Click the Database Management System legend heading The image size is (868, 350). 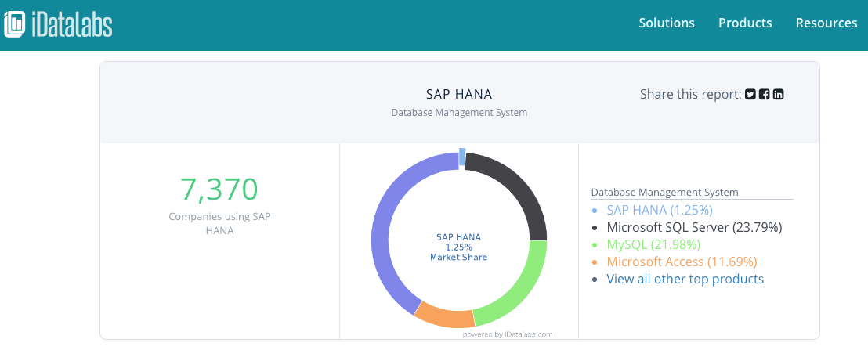click(664, 193)
